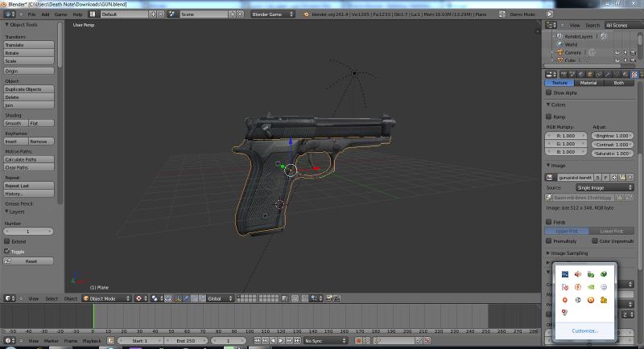The height and width of the screenshot is (349, 644).
Task: Open the All Scenes outliner dropdown
Action: [x=625, y=25]
